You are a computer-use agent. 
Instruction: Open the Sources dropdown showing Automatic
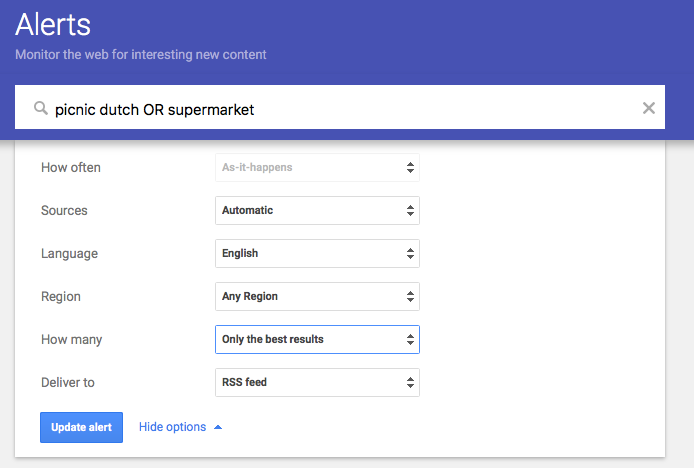pyautogui.click(x=317, y=211)
